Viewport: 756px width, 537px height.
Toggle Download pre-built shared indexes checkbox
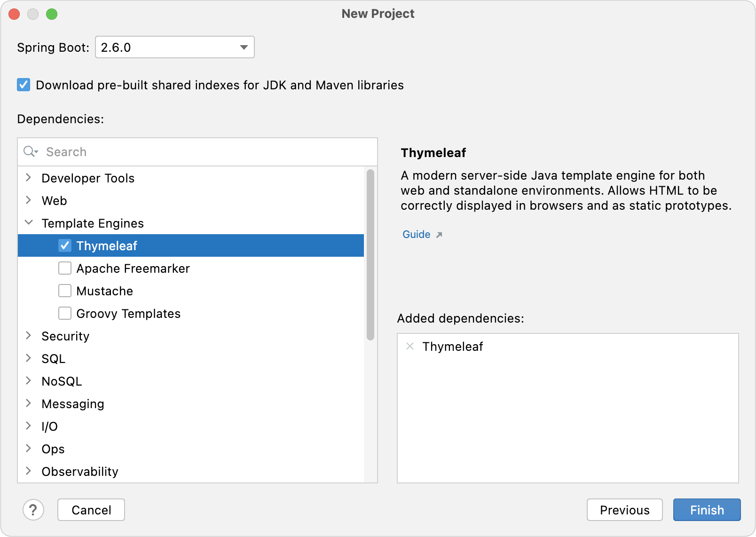click(x=24, y=85)
